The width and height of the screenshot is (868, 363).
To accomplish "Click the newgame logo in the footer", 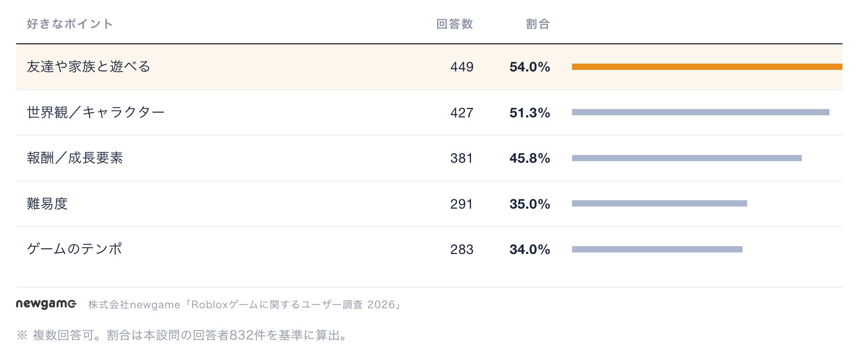I will pyautogui.click(x=46, y=304).
